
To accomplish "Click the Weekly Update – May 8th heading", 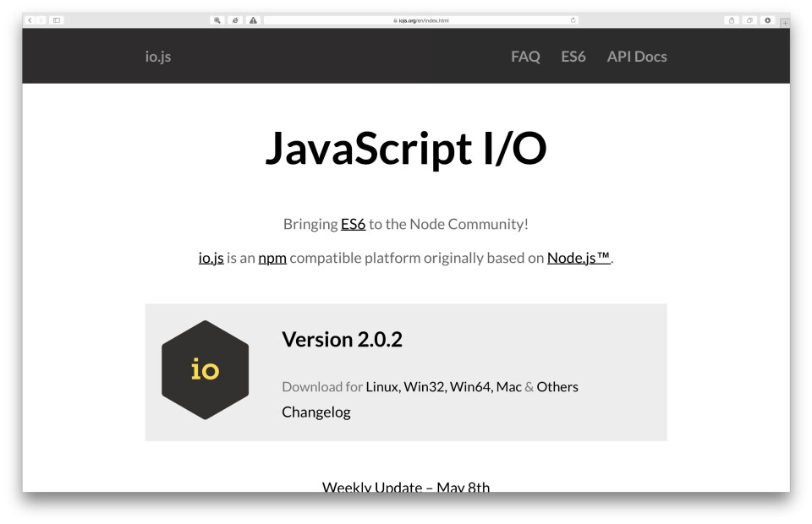I will (406, 487).
